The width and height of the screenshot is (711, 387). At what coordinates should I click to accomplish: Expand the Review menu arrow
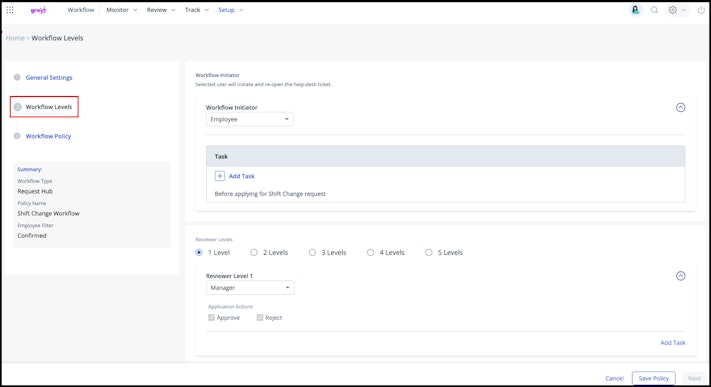173,10
